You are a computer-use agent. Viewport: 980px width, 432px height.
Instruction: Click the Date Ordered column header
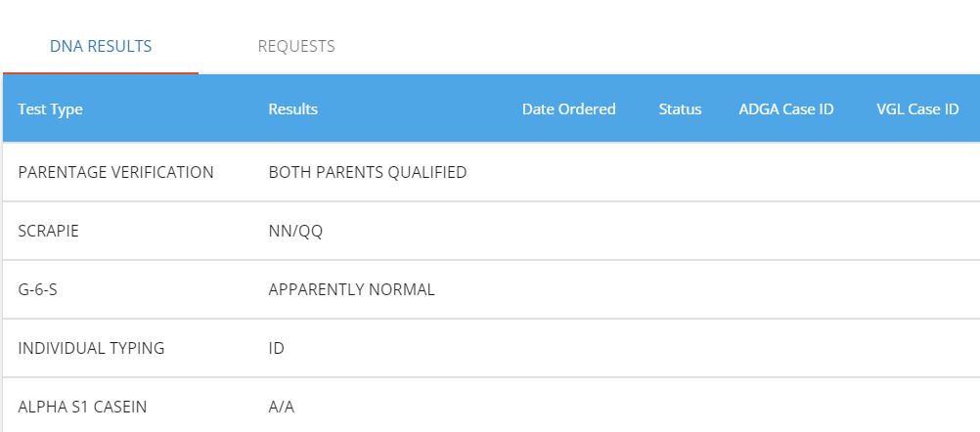(569, 109)
